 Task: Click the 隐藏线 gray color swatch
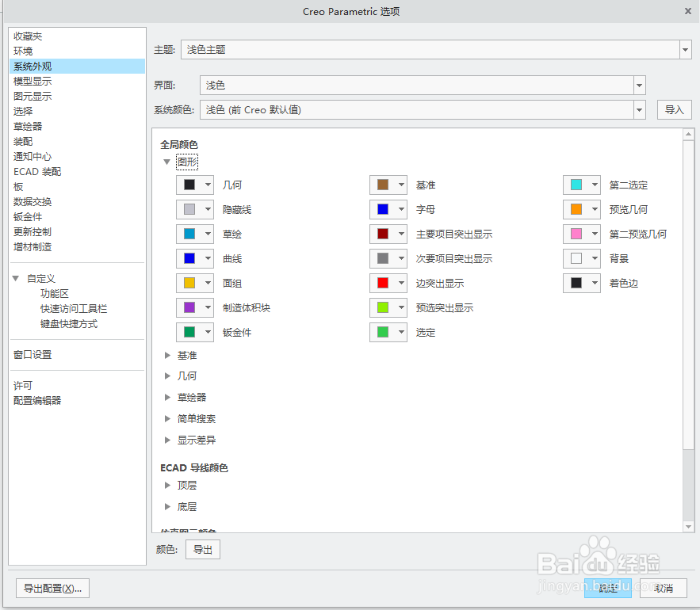tap(189, 209)
